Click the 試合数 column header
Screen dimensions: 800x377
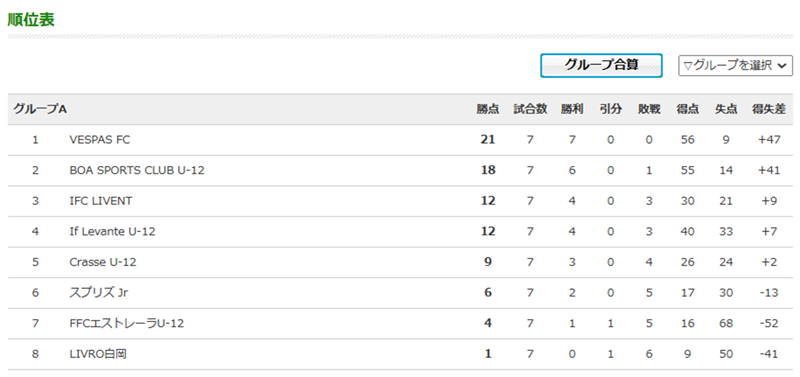coord(530,109)
